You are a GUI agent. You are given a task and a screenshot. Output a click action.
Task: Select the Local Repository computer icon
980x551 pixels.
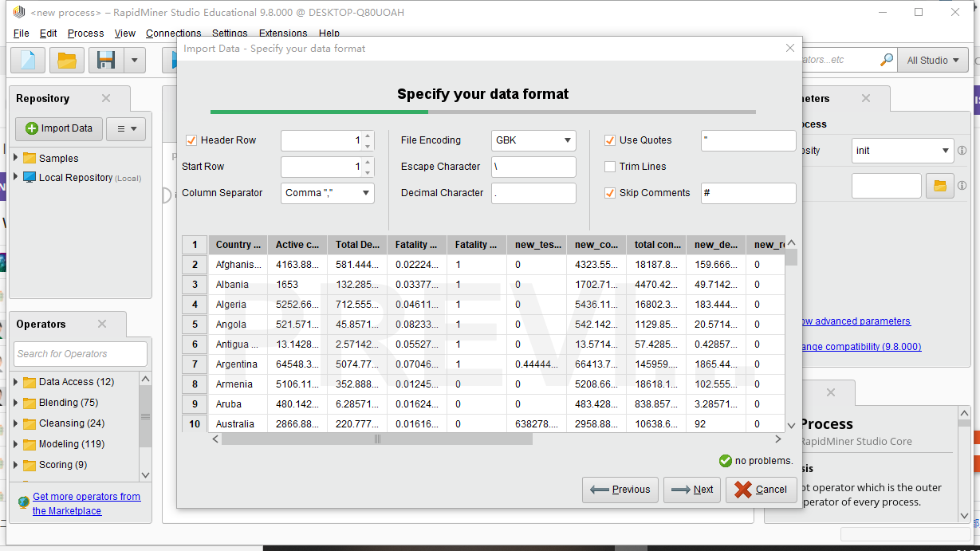[30, 177]
